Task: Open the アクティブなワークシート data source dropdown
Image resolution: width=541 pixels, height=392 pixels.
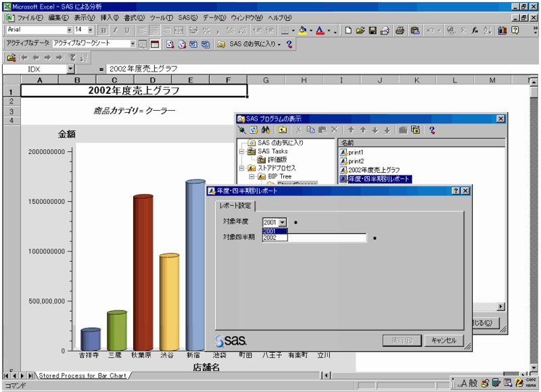Action: (x=133, y=44)
